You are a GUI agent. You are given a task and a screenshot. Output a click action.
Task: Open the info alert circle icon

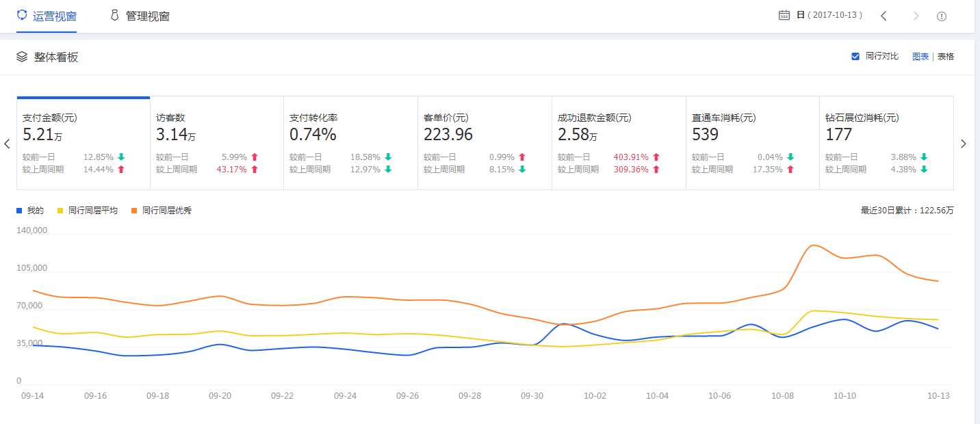942,16
